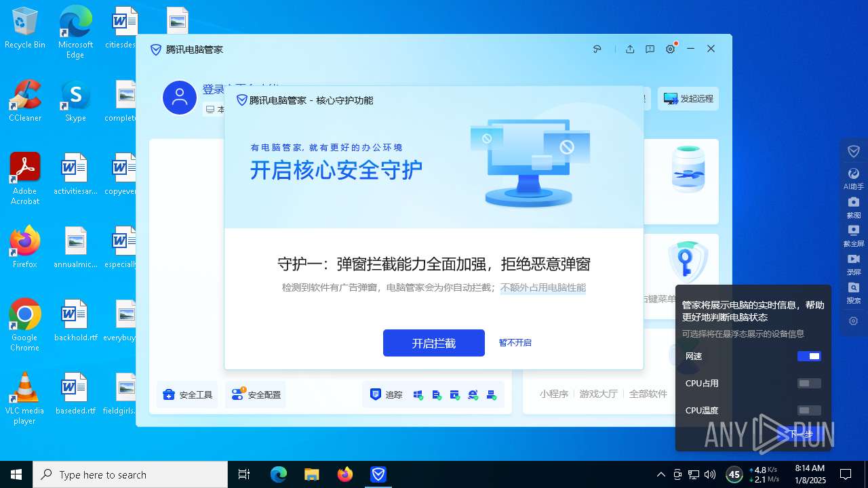Screen dimensions: 868x488
Task: Click the clock showing 8:14 AM
Action: pyautogui.click(x=810, y=474)
